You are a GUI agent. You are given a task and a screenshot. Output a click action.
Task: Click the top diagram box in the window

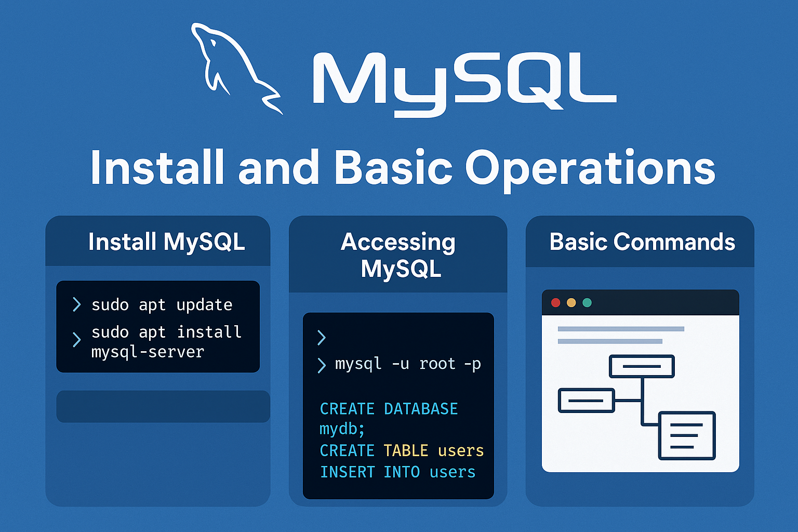(642, 366)
